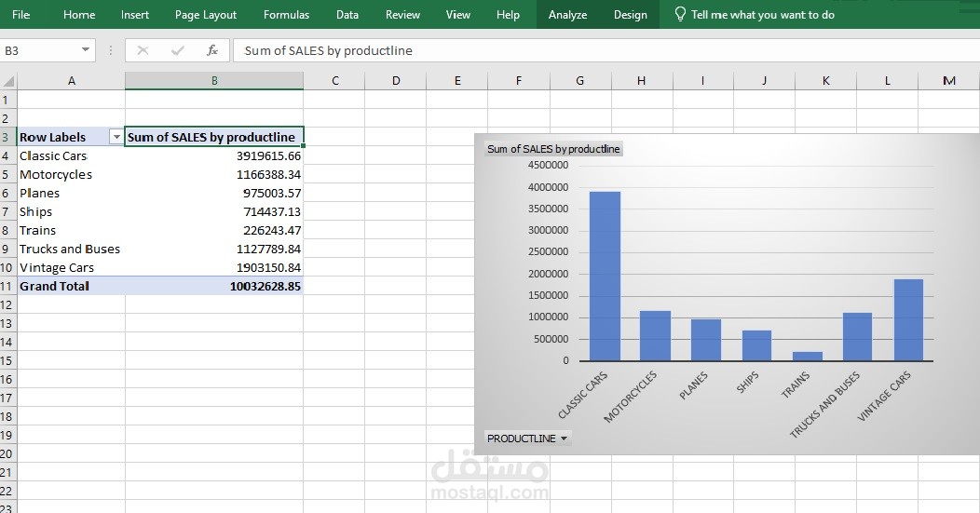Select cell with value 1903150.84
This screenshot has width=980, height=513.
point(214,267)
